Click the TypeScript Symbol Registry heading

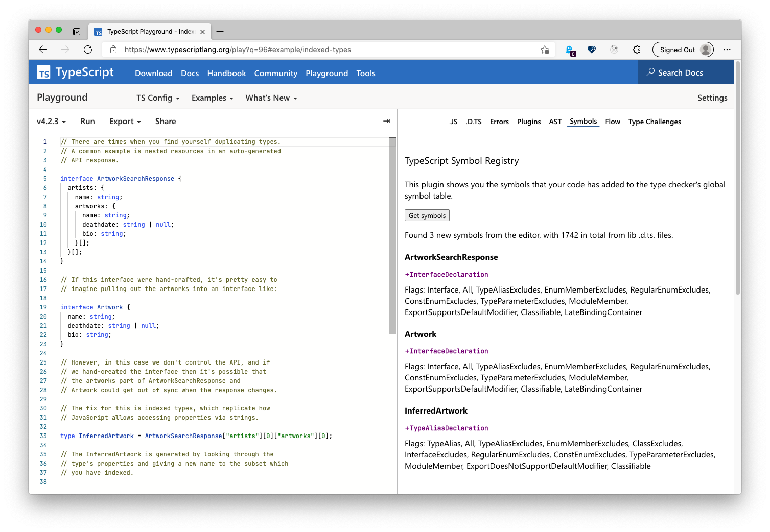pyautogui.click(x=461, y=161)
